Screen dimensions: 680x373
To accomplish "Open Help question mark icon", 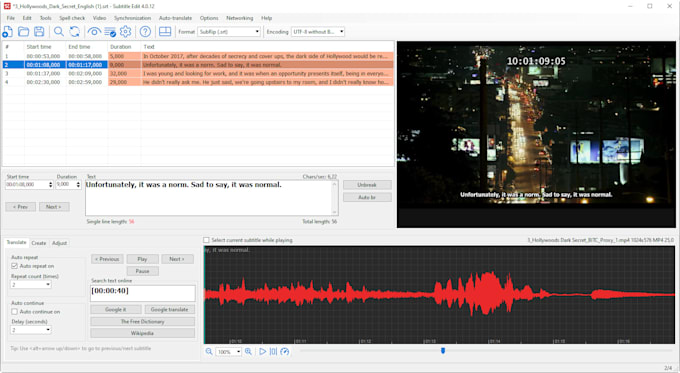I will [x=145, y=32].
